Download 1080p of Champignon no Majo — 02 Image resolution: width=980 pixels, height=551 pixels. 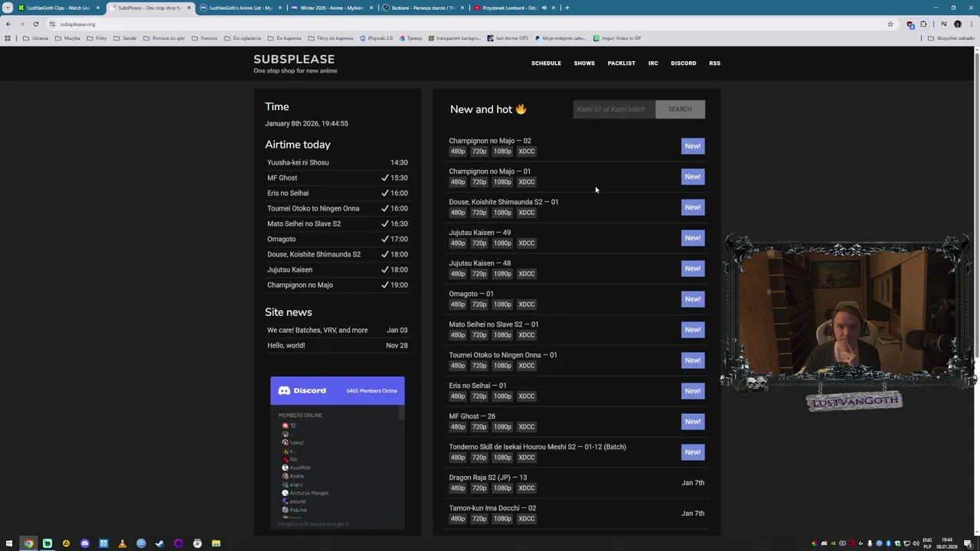coord(502,152)
